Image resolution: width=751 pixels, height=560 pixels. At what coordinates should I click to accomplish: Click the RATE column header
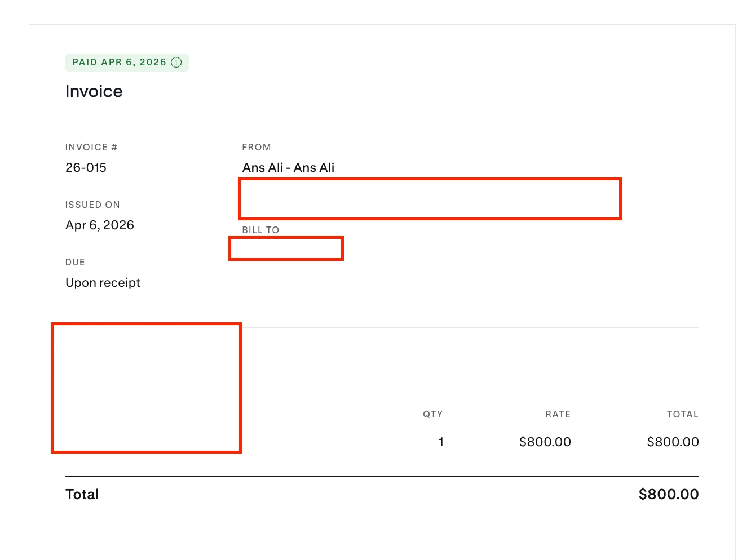coord(558,414)
